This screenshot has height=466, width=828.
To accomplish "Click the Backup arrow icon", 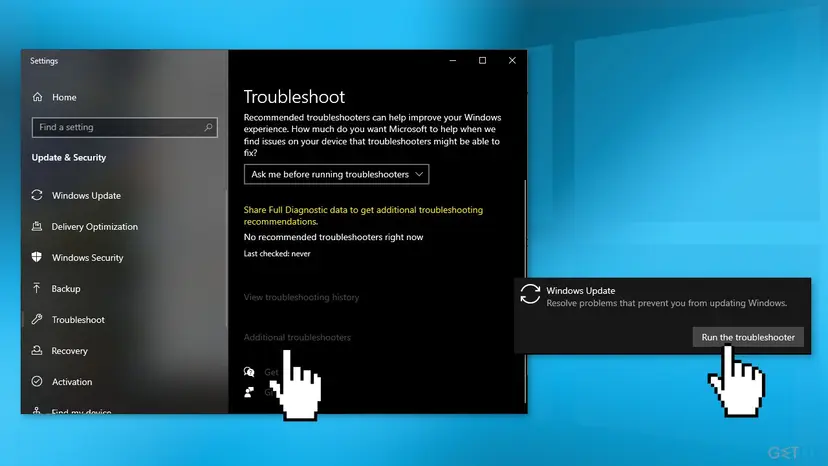I will point(36,288).
